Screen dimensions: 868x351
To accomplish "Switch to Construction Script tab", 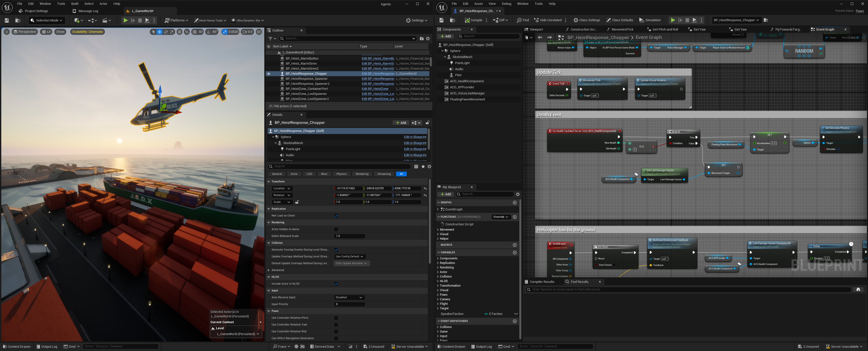I will click(581, 30).
